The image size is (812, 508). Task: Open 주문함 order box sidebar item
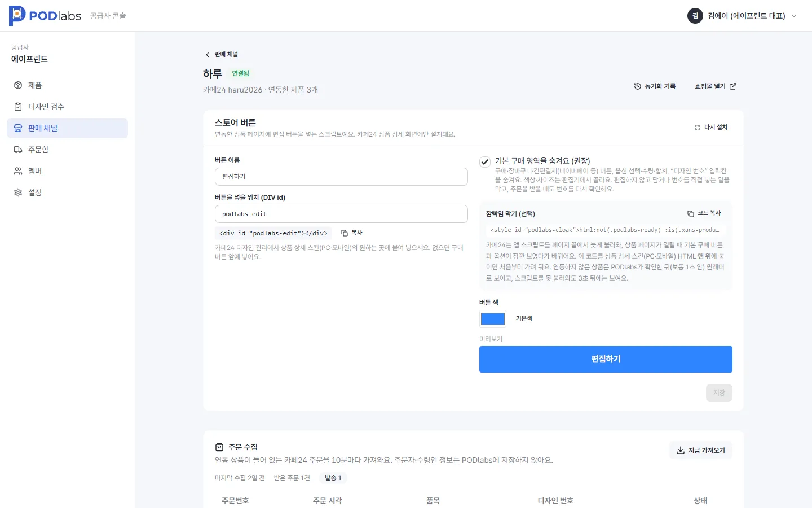[67, 150]
